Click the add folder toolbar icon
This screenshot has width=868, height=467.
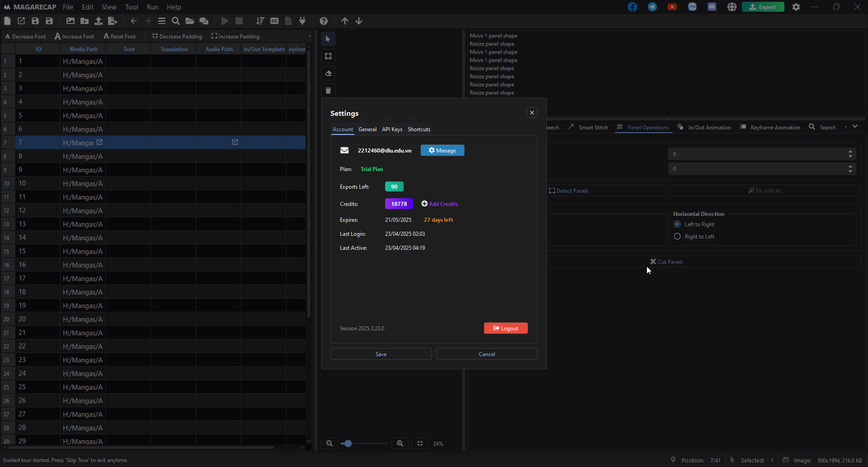(x=85, y=21)
